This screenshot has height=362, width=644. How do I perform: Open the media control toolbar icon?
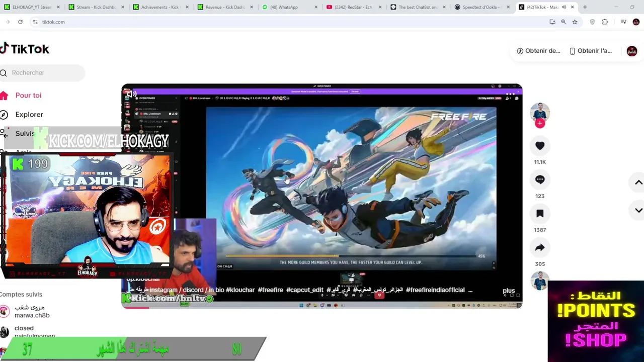[623, 22]
